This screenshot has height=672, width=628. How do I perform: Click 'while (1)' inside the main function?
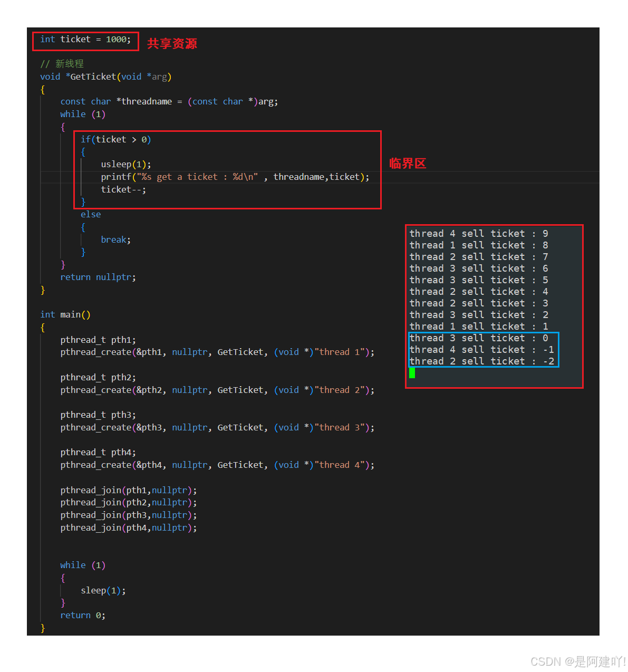[x=83, y=565]
